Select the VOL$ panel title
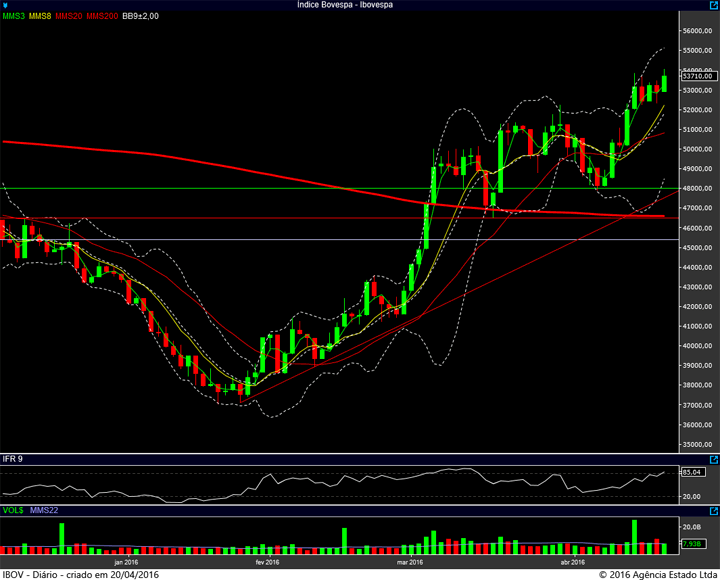Viewport: 720px width, 580px height. [x=13, y=510]
